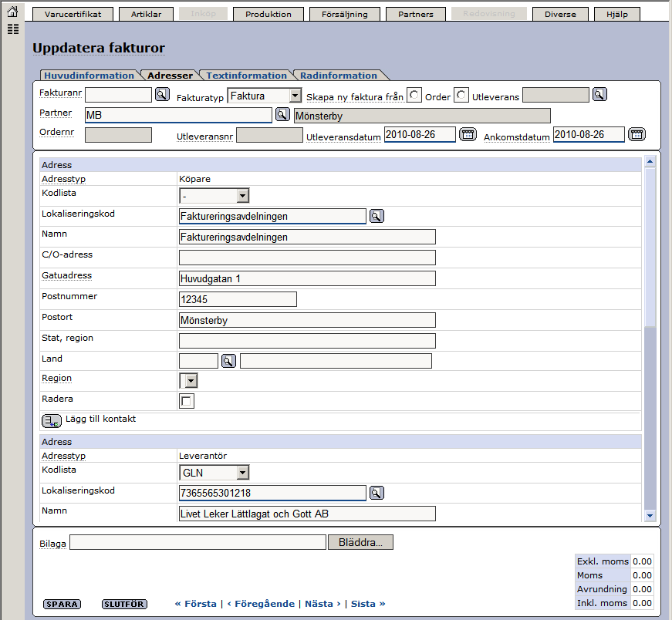Click the Uppdatera fakturor heading
The width and height of the screenshot is (672, 620).
pyautogui.click(x=99, y=48)
